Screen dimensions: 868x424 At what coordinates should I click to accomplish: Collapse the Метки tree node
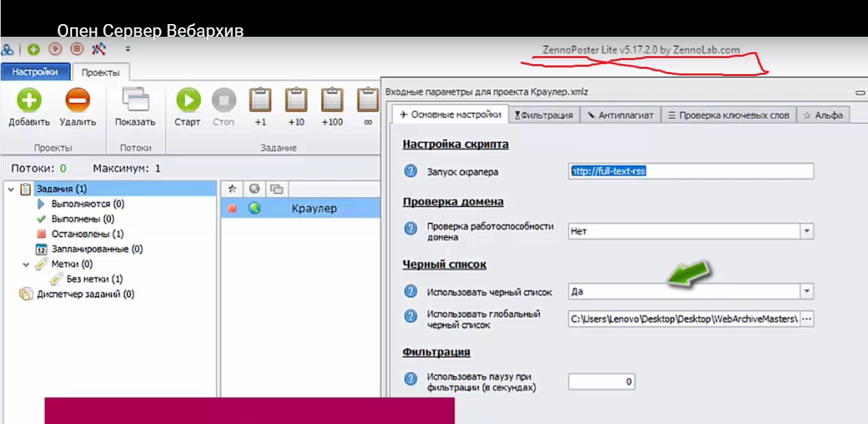(26, 264)
